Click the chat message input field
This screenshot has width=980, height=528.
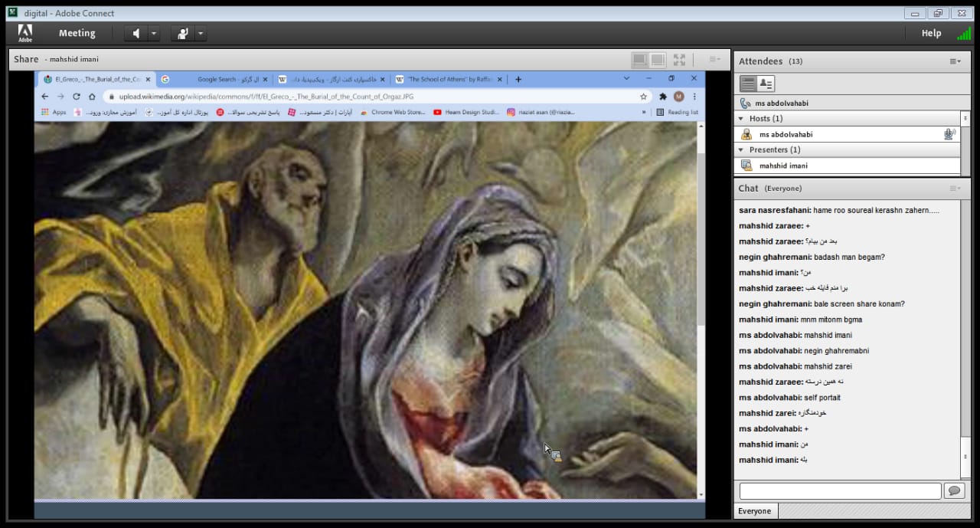pos(840,490)
